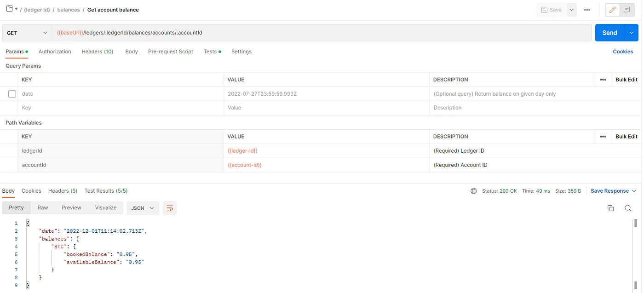Open the comments icon

(626, 10)
